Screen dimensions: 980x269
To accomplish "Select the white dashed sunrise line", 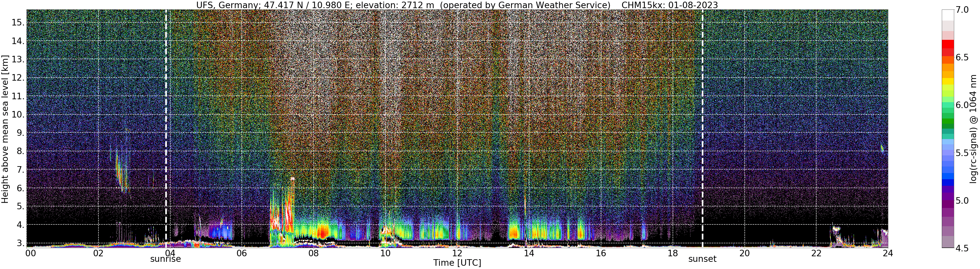I will coord(166,128).
